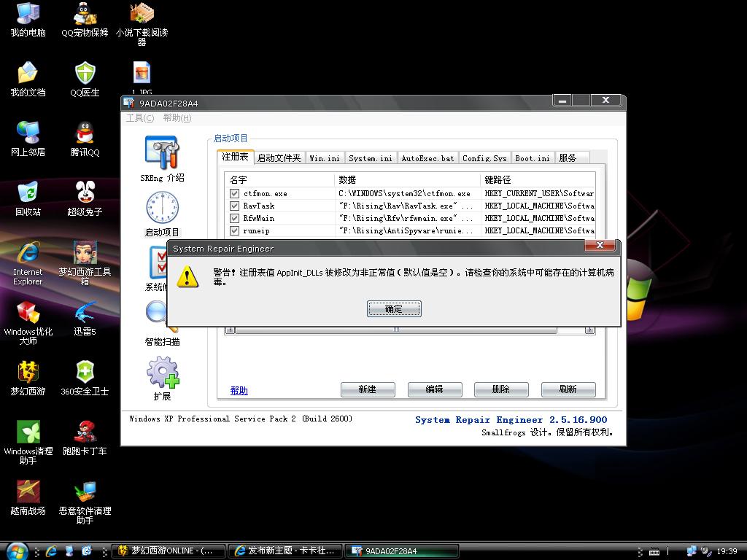Switch to the Boot.ini tab
Screen dimensions: 747x560
click(x=533, y=158)
